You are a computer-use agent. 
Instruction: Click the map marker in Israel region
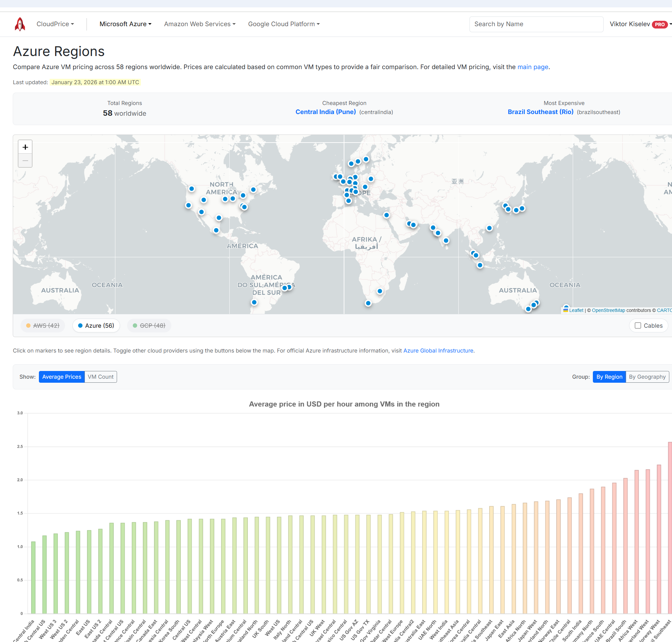pyautogui.click(x=386, y=215)
